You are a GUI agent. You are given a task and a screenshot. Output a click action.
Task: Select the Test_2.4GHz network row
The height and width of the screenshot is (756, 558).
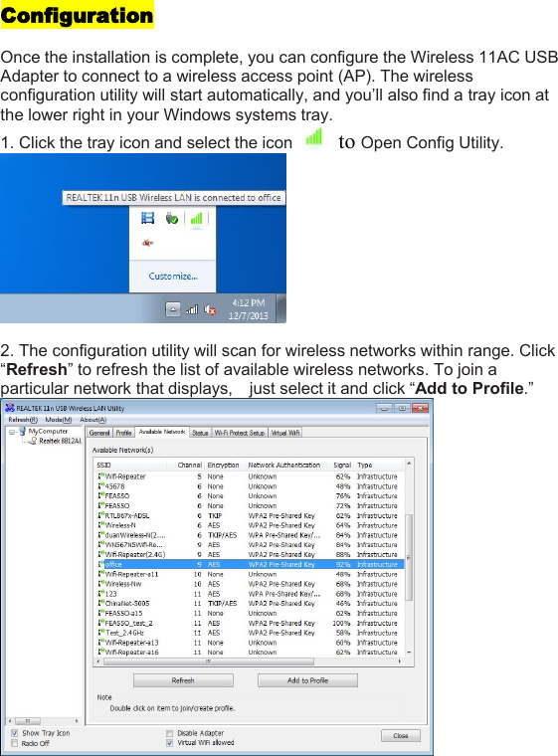click(249, 633)
